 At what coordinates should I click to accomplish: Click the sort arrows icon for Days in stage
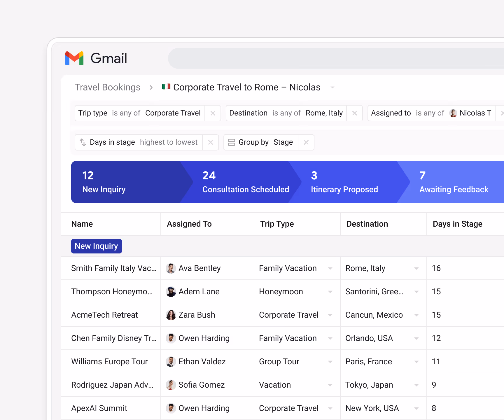(83, 142)
